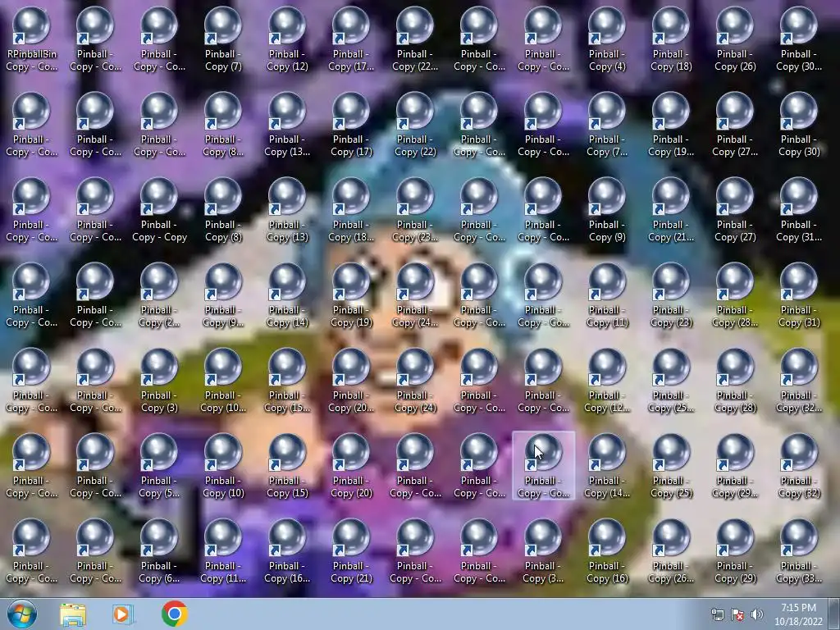
Task: Highlight the 'Pinball - Copy (8)' shortcut
Action: (x=223, y=210)
